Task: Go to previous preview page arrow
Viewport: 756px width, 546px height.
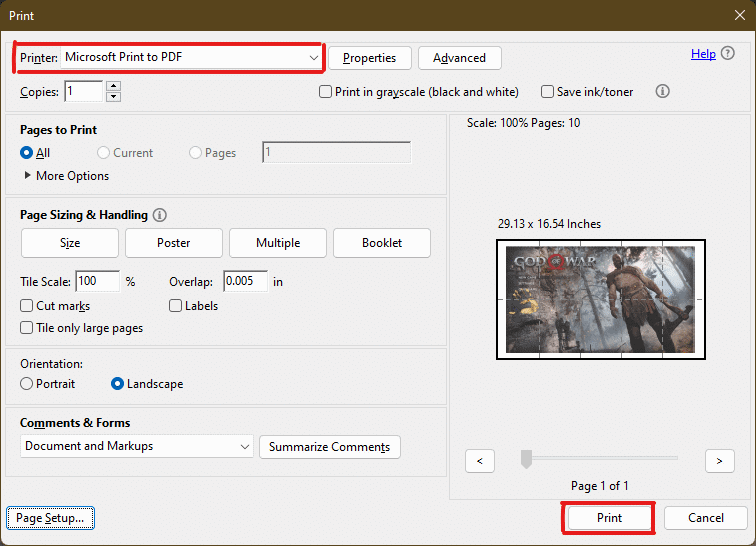Action: (x=480, y=460)
